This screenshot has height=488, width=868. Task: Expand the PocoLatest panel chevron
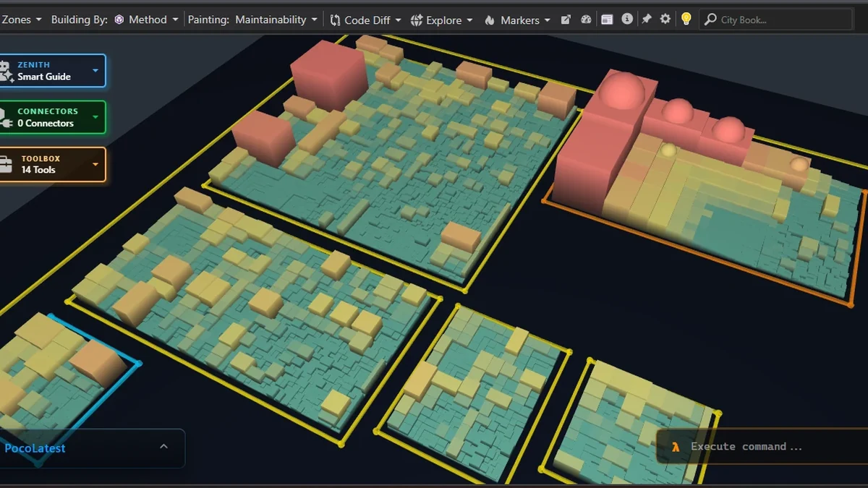tap(163, 447)
